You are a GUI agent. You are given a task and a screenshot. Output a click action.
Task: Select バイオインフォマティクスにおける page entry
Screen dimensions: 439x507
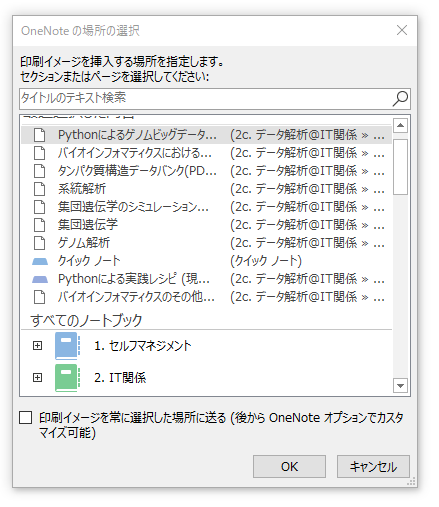tap(207, 153)
